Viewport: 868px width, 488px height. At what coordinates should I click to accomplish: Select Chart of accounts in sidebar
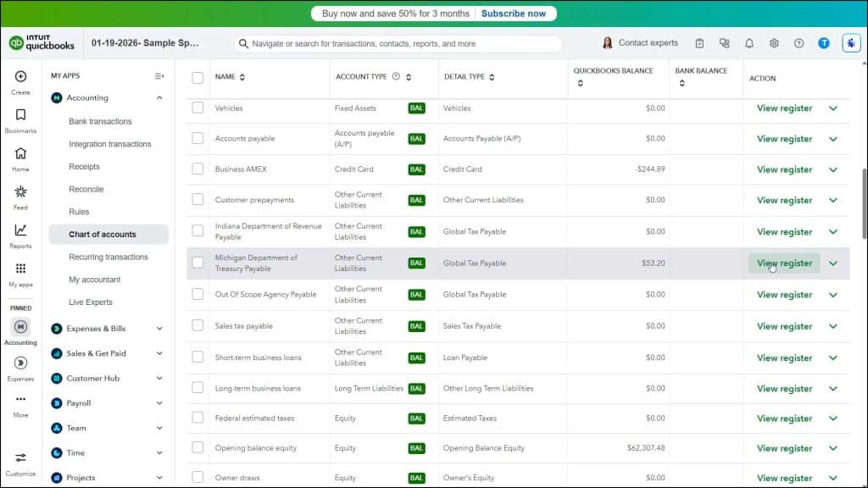pos(102,234)
